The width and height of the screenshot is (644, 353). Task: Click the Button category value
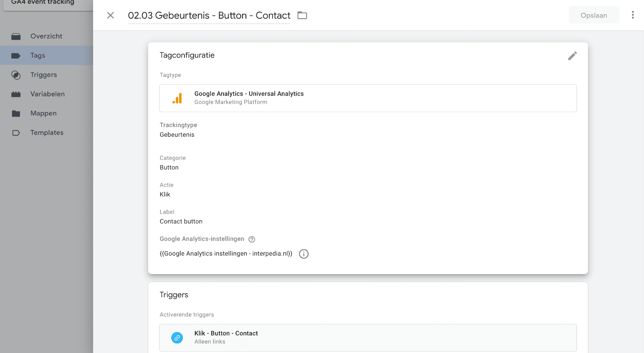[169, 167]
